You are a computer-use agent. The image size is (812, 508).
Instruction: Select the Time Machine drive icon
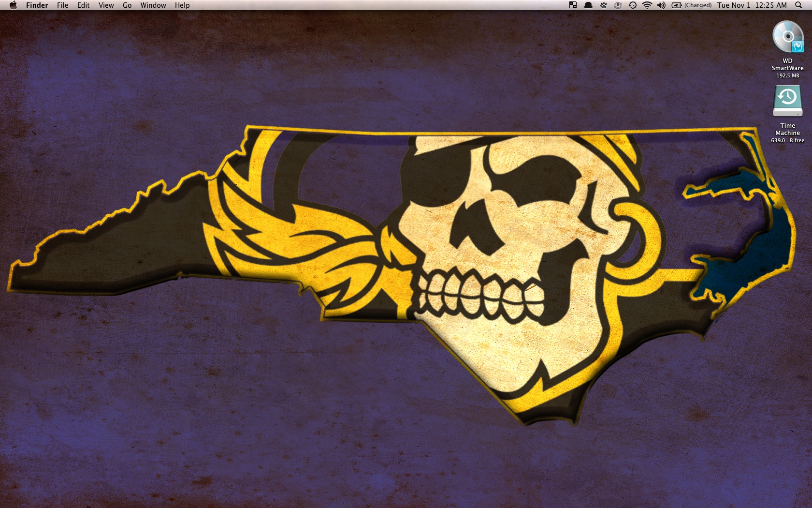click(788, 101)
